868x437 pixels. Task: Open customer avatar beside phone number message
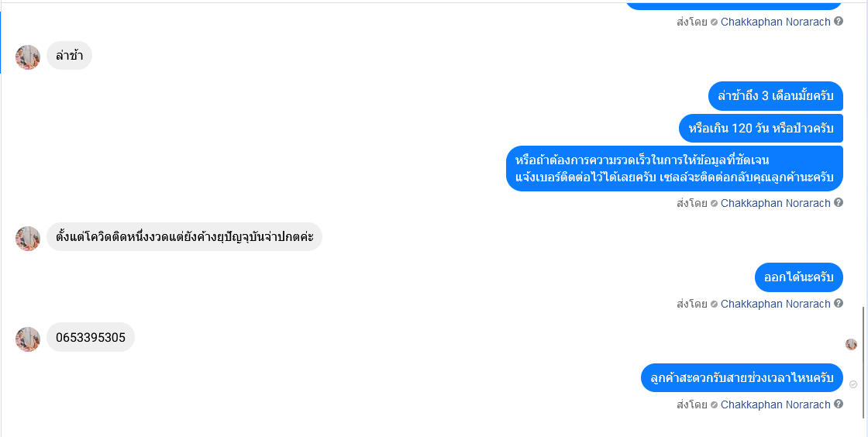pos(28,339)
